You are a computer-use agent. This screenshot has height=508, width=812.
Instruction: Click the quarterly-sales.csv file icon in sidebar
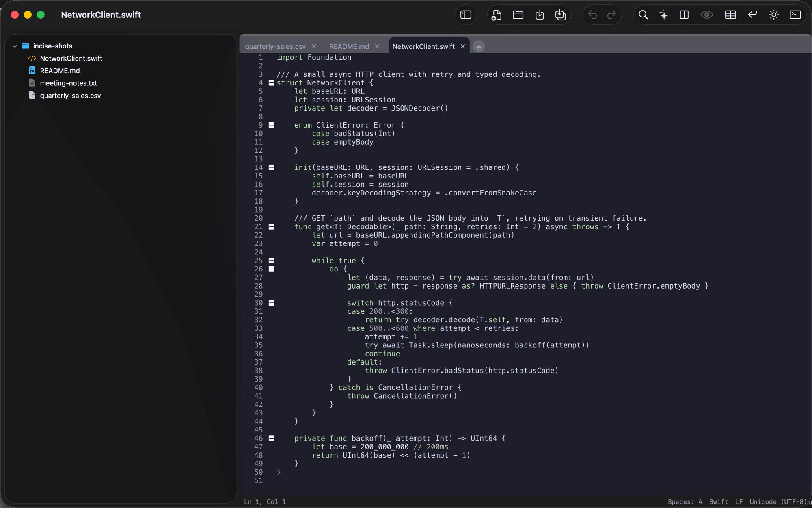tap(32, 95)
